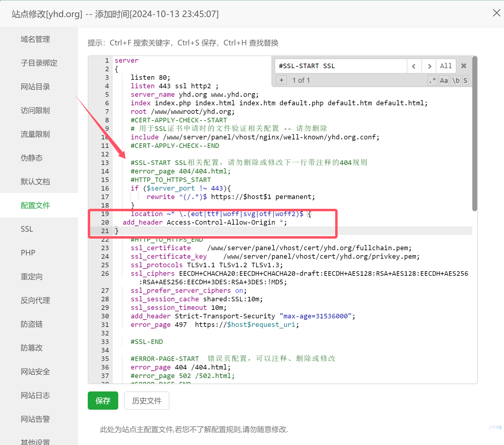
Task: Click 'if ($server_port !~ 443){' line
Action: pos(181,188)
